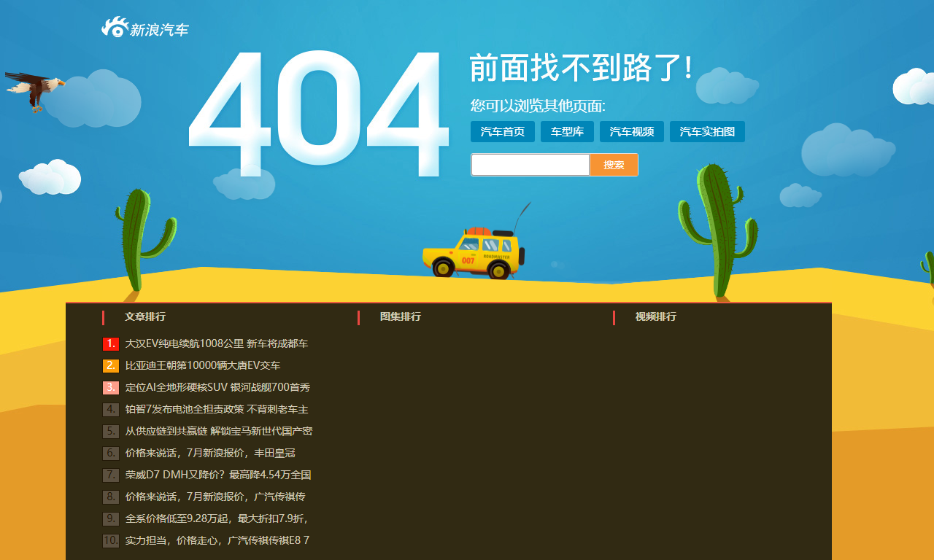The image size is (934, 560).
Task: Click the search input field
Action: click(x=530, y=165)
